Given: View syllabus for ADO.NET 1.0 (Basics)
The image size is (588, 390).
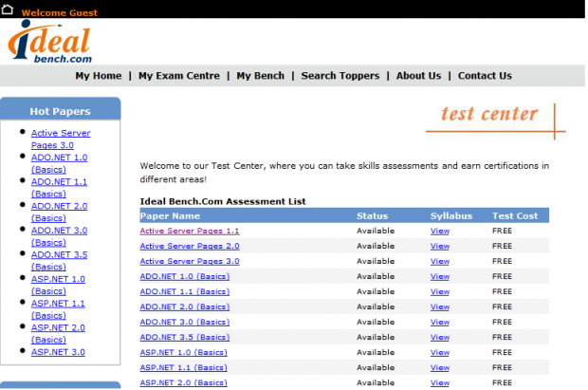Looking at the screenshot, I should pos(439,276).
